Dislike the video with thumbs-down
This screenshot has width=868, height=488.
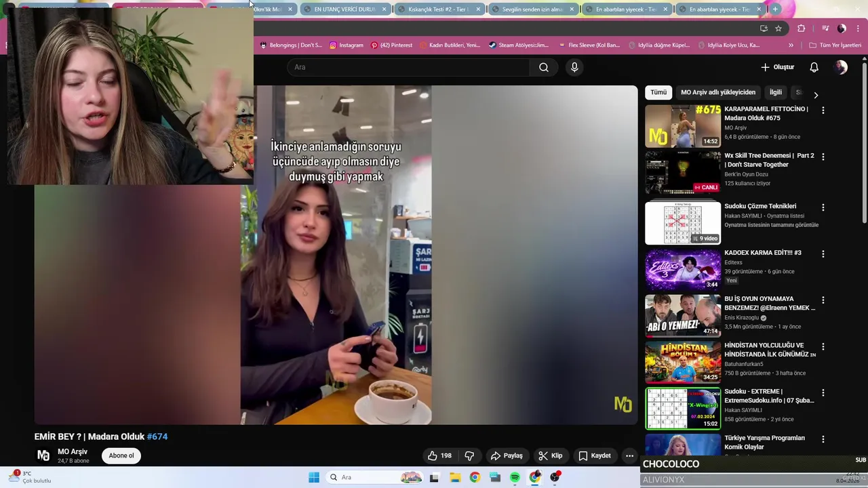[x=469, y=455]
